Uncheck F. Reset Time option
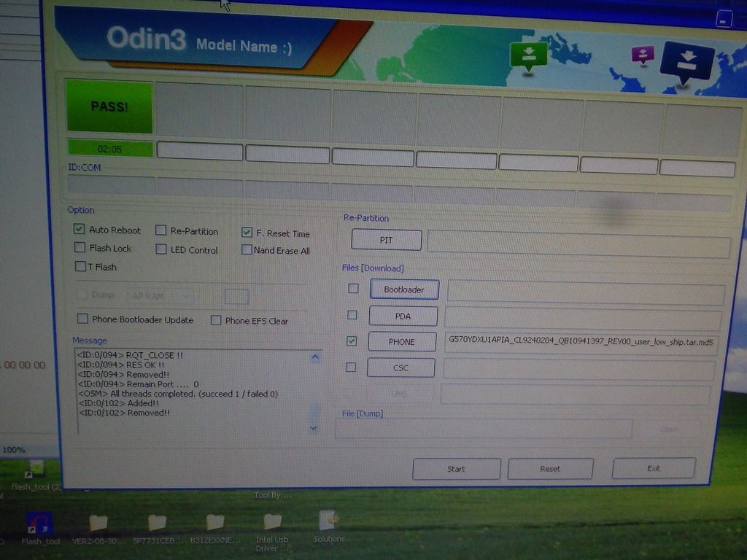Screen dimensions: 747x560 (247, 233)
